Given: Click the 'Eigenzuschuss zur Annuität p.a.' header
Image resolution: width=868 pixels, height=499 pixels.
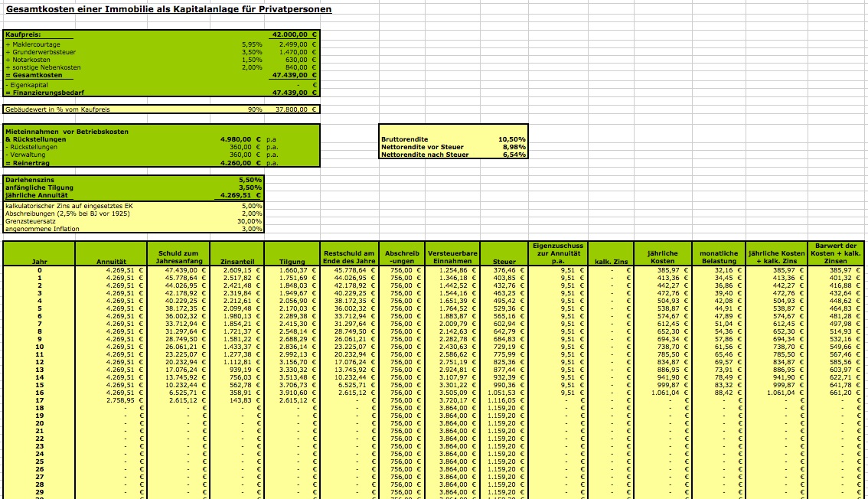Looking at the screenshot, I should coord(558,253).
